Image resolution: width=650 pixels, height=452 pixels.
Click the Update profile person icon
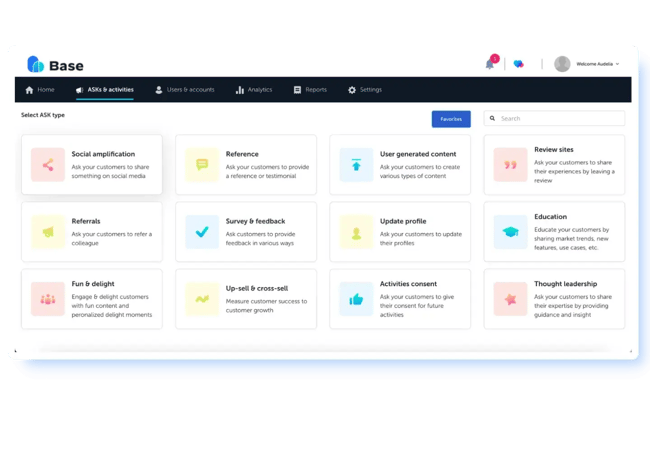click(x=356, y=232)
